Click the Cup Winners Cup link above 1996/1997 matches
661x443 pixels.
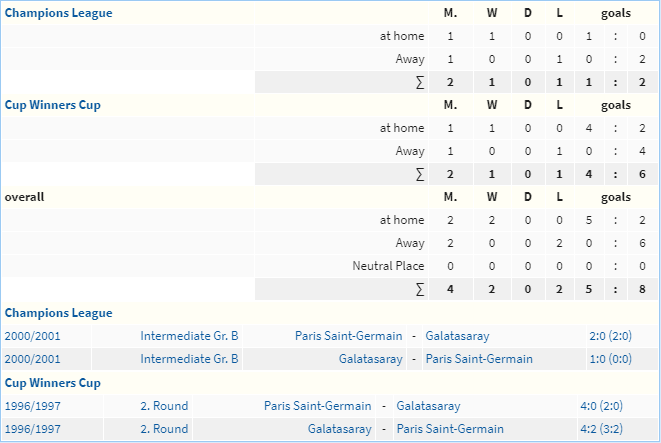(53, 383)
